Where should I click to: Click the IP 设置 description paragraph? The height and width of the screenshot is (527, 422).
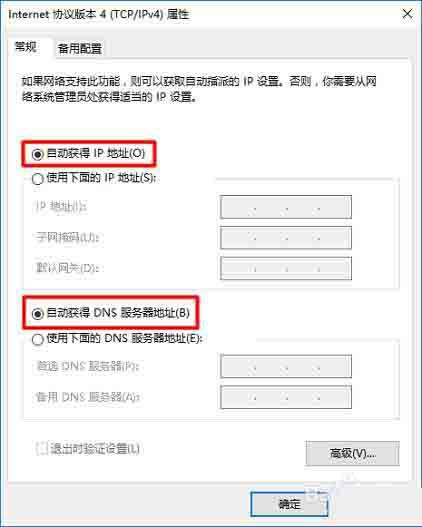[x=199, y=89]
